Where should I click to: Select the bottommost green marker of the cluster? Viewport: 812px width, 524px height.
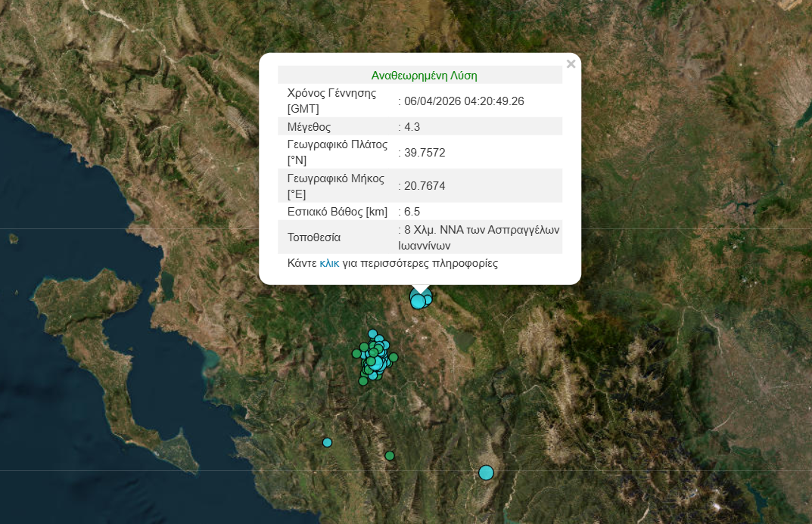(363, 380)
